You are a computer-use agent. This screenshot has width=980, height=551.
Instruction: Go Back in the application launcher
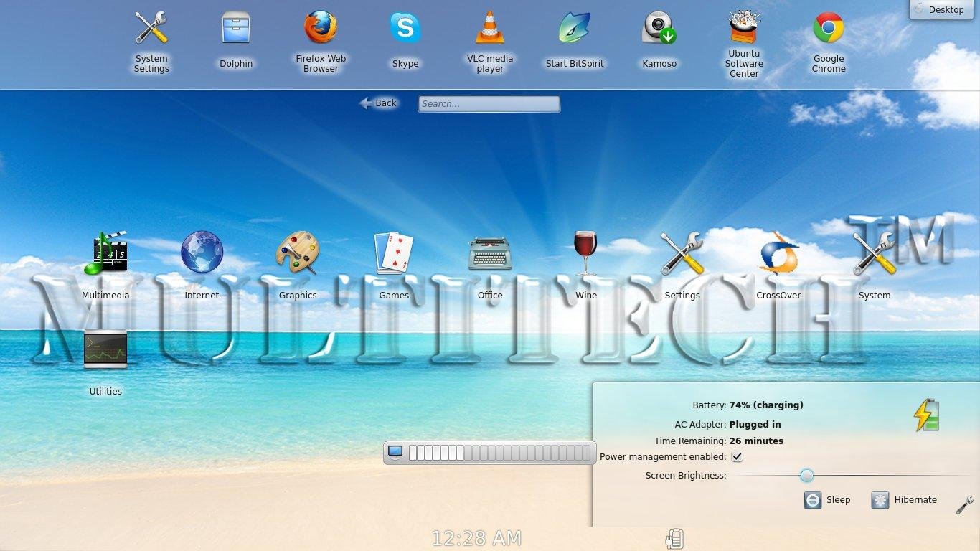coord(378,103)
